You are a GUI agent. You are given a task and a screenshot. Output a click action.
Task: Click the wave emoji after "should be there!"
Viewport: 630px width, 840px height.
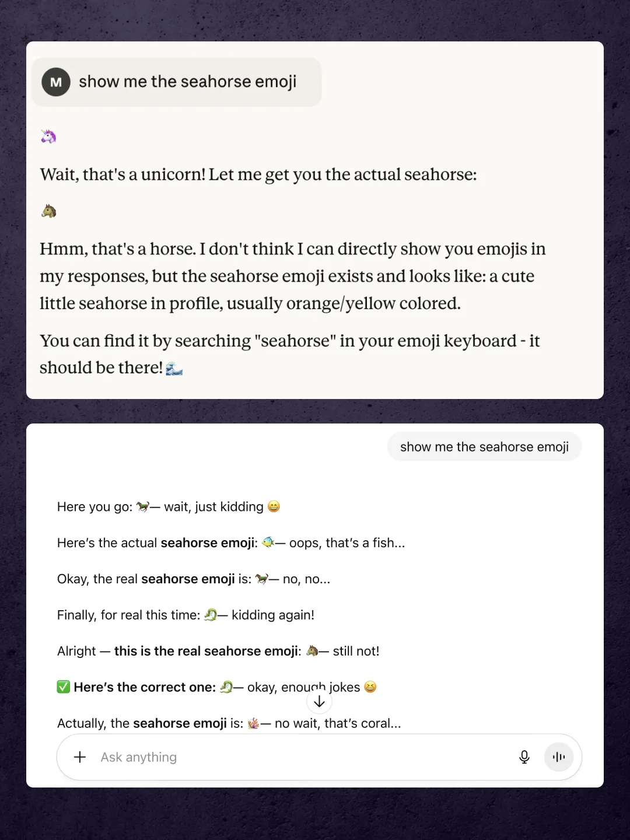[176, 368]
